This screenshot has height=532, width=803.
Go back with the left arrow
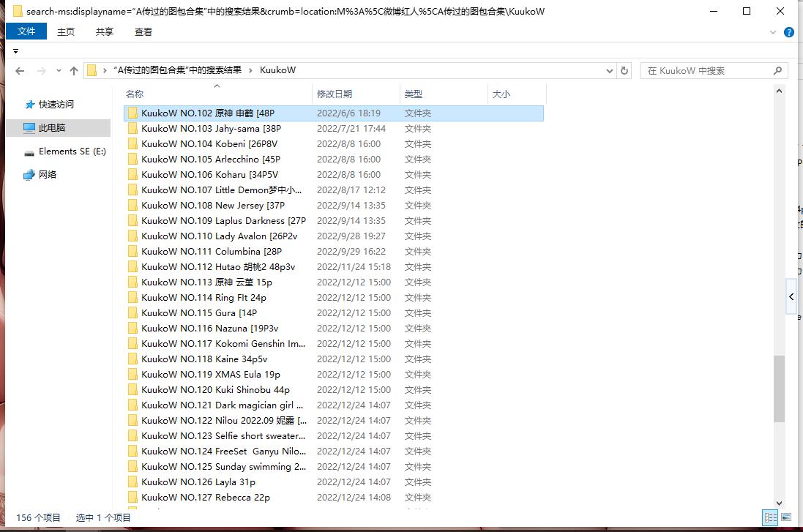click(x=20, y=71)
